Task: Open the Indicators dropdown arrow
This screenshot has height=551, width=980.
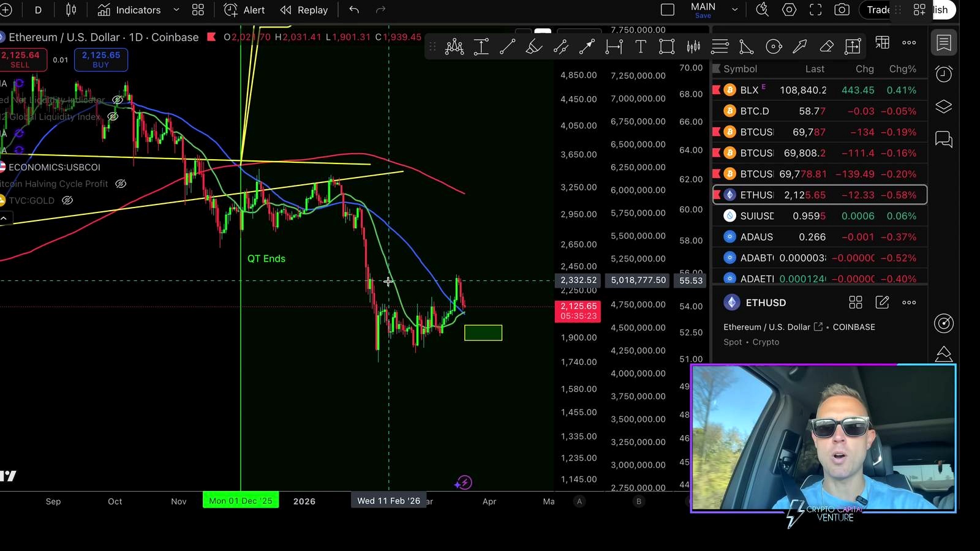Action: coord(176,10)
